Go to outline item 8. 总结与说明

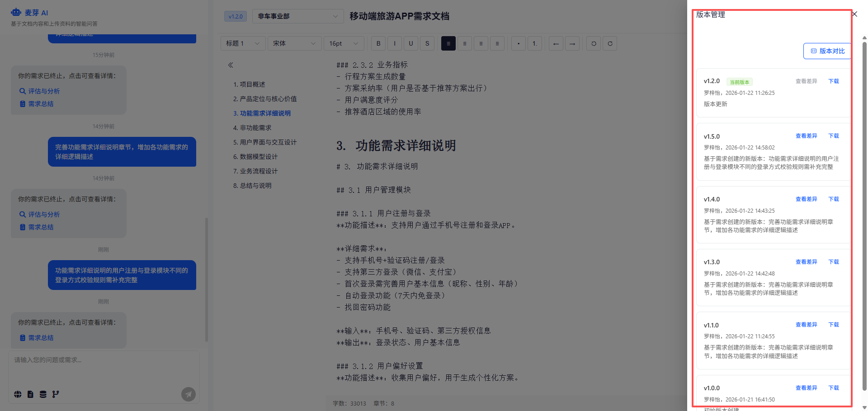(x=252, y=186)
